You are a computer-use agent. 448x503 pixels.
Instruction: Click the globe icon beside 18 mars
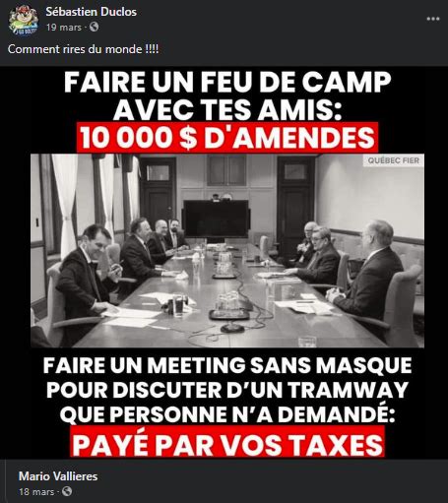(x=67, y=491)
